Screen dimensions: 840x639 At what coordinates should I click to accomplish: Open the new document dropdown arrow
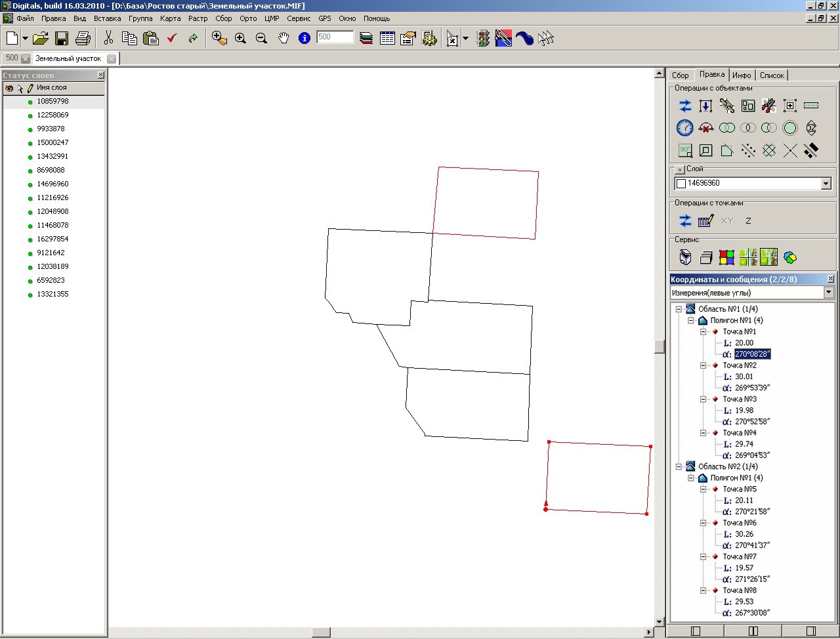tap(25, 39)
